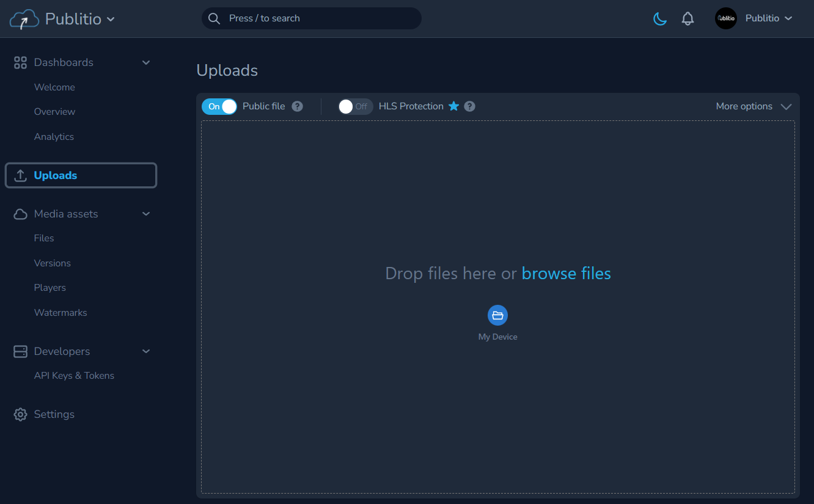Toggle dark mode moon icon
Screen dimensions: 814x504
(x=659, y=18)
